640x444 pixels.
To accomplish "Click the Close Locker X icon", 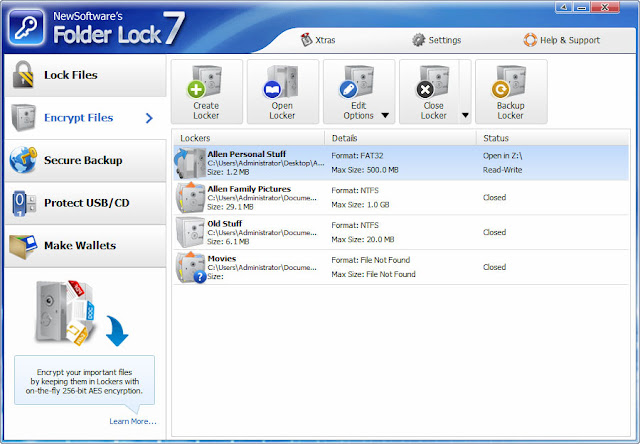I will [x=433, y=82].
